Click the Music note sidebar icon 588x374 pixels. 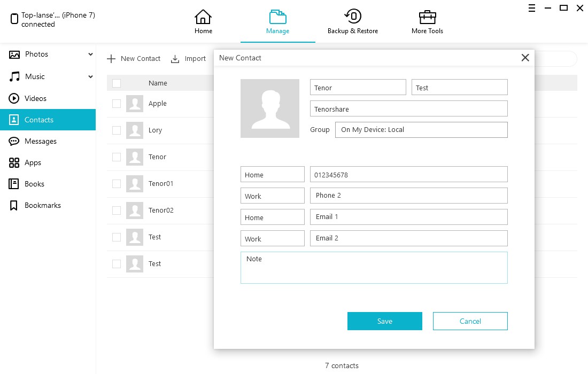pyautogui.click(x=14, y=76)
